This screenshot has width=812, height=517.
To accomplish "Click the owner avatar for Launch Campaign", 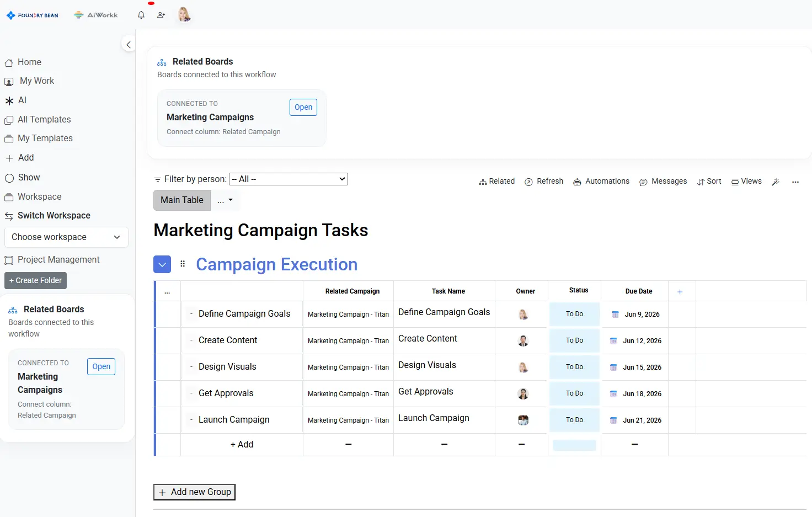I will pyautogui.click(x=523, y=420).
